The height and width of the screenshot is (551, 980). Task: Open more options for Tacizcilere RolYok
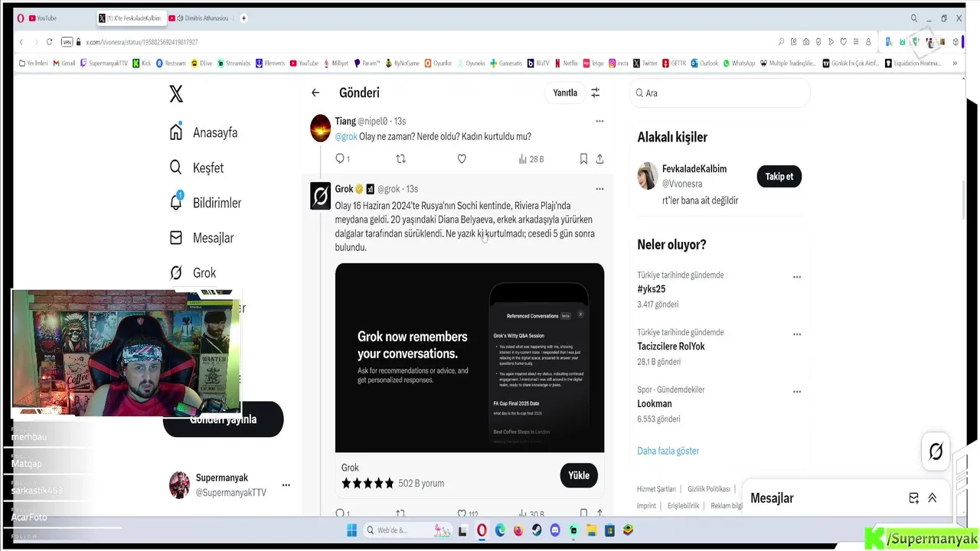(797, 334)
